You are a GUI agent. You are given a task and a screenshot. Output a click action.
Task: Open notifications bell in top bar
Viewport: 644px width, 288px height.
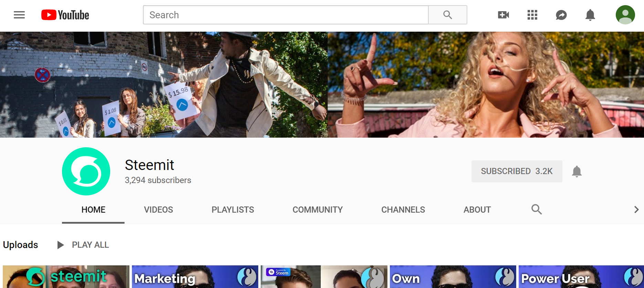coord(590,15)
